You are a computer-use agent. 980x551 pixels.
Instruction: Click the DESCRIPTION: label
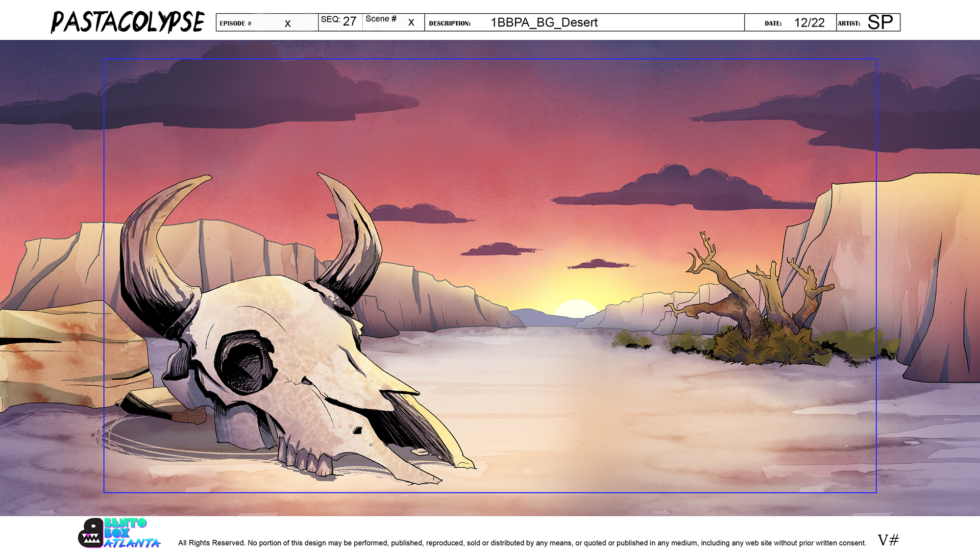449,23
